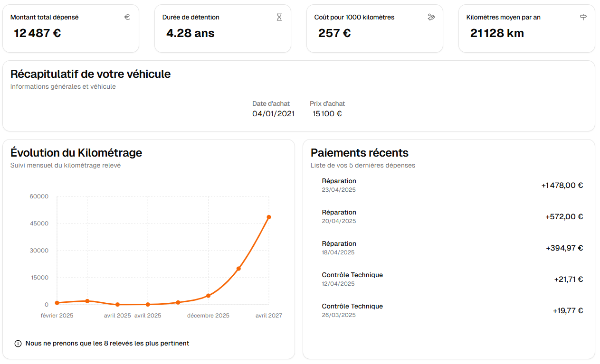Select the avril 2027 data point on the chart
This screenshot has width=600, height=364.
click(x=269, y=217)
